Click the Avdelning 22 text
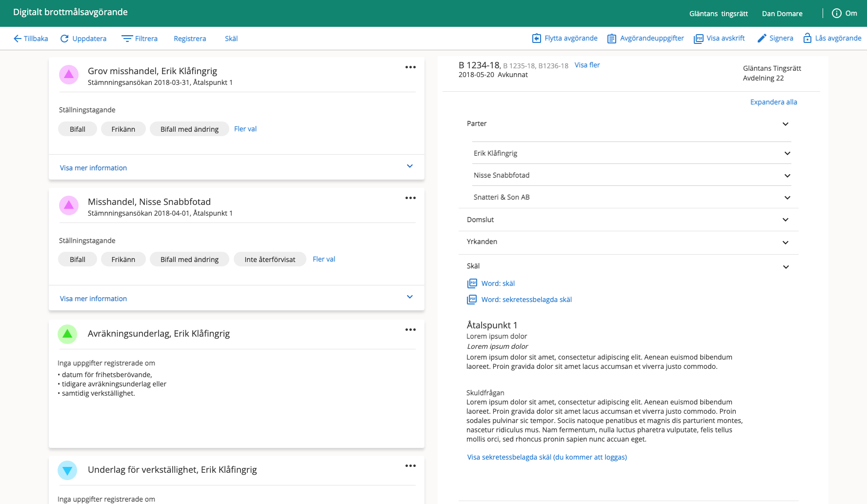Screen dimensions: 867x504 coord(763,78)
